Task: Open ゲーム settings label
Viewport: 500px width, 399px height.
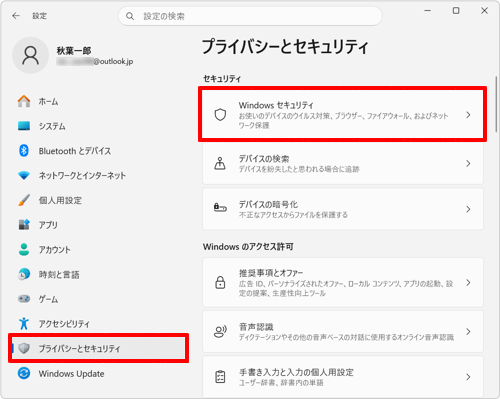Action: (48, 299)
